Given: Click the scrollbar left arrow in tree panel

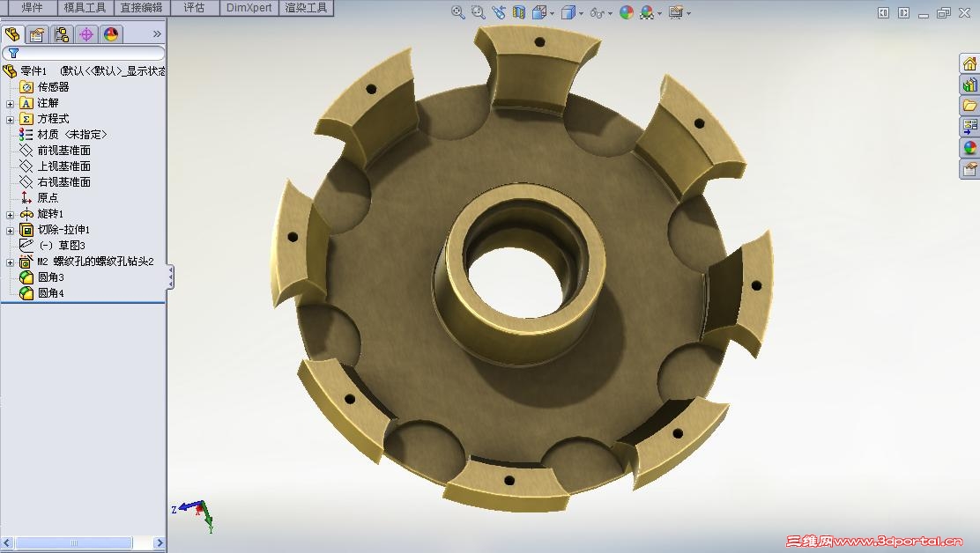Looking at the screenshot, I should (7, 543).
